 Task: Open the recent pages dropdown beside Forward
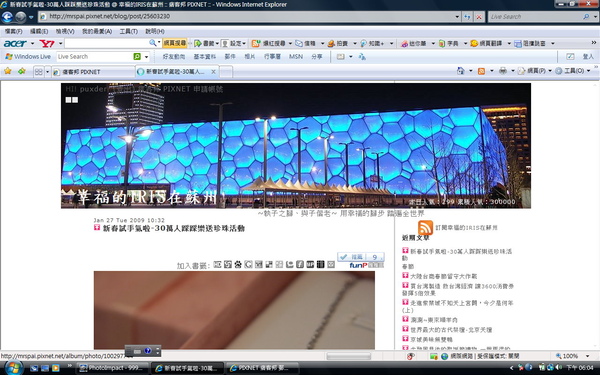31,17
